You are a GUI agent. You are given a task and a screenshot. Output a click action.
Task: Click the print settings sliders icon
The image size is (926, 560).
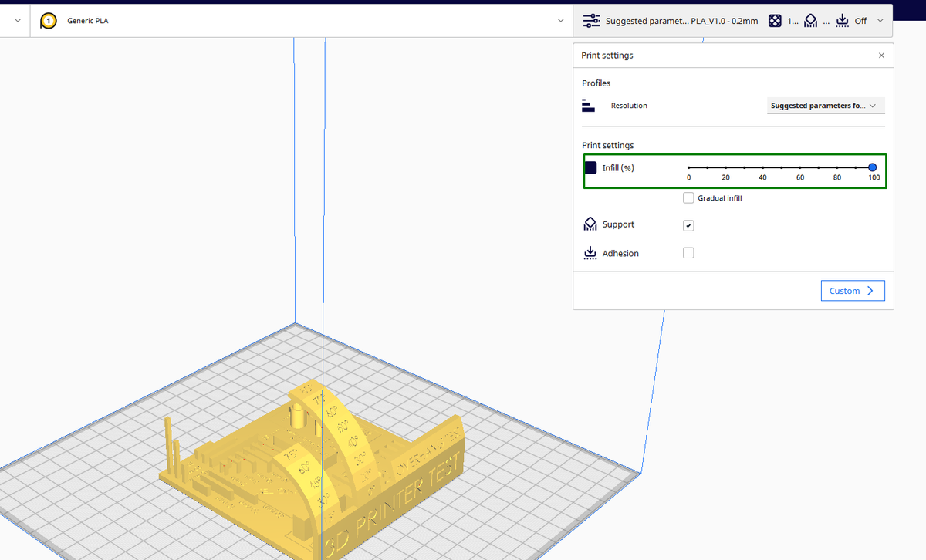click(591, 21)
